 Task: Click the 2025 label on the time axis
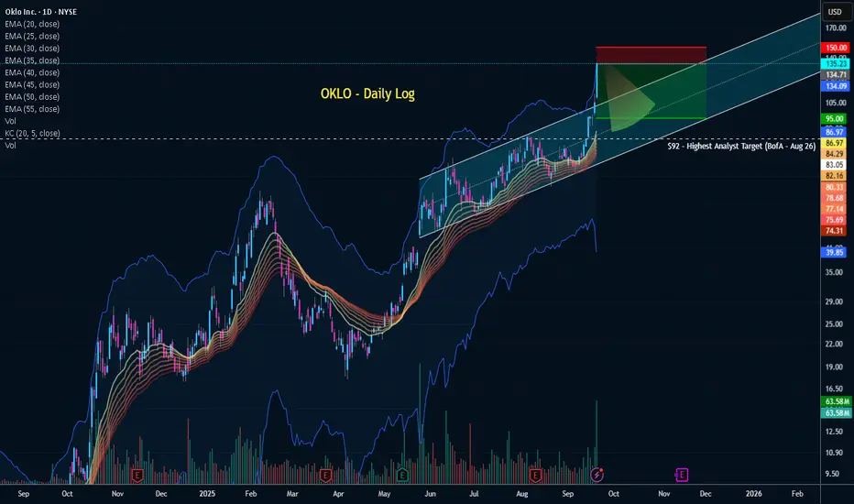point(207,494)
